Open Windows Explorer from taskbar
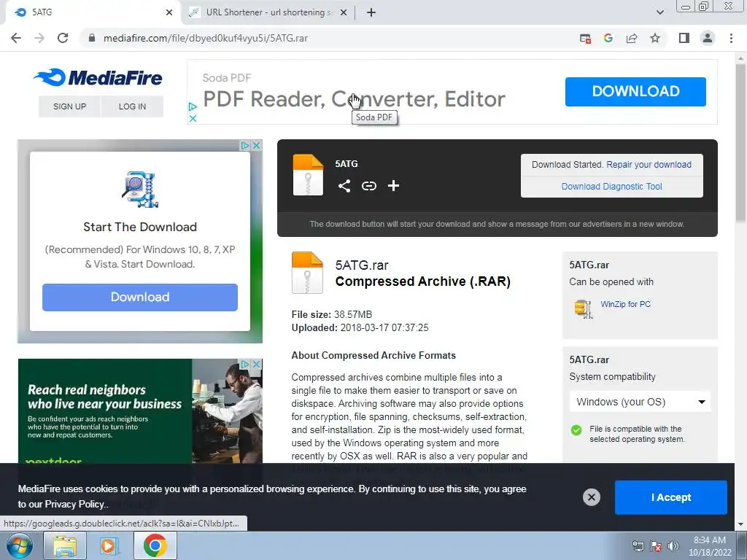747x560 pixels. 65,545
